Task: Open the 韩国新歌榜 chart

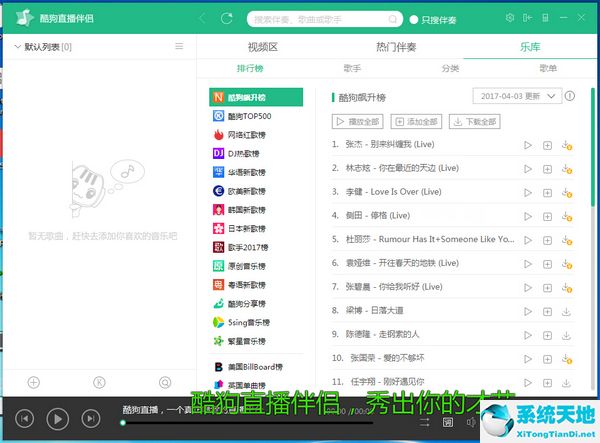Action: point(256,210)
